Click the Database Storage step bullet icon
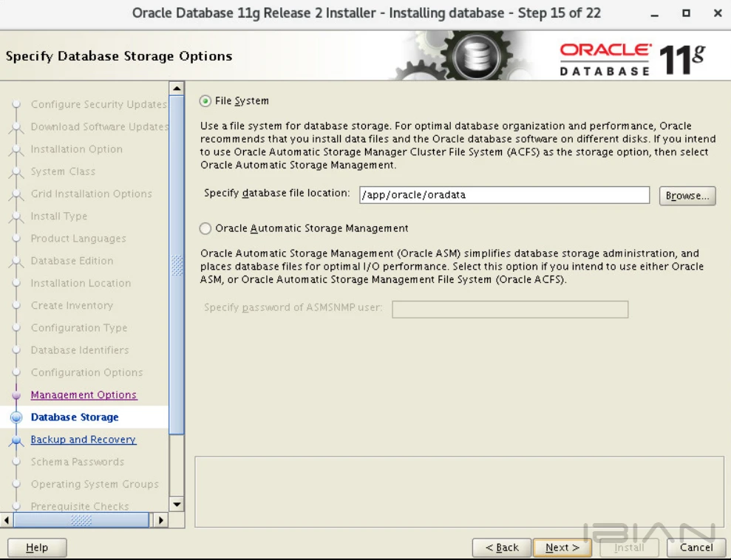Image resolution: width=731 pixels, height=560 pixels. [16, 417]
